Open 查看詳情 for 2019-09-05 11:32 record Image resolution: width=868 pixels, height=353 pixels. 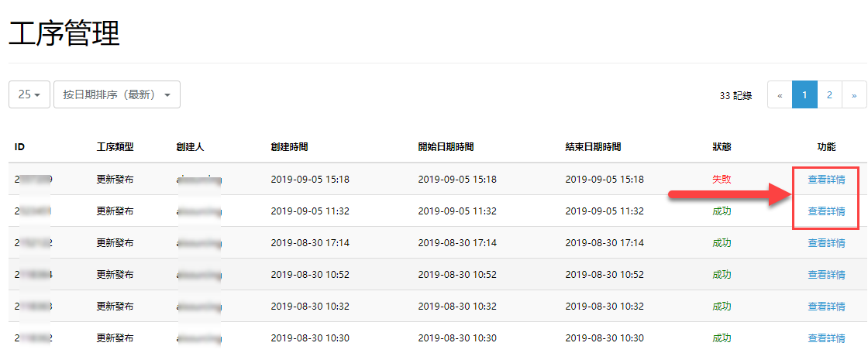tap(826, 211)
